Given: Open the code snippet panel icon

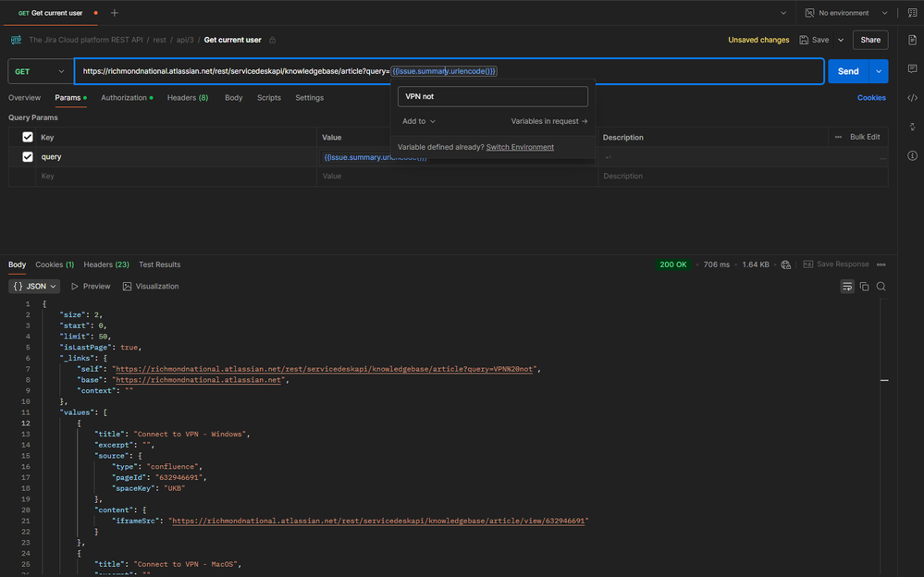Looking at the screenshot, I should [912, 97].
